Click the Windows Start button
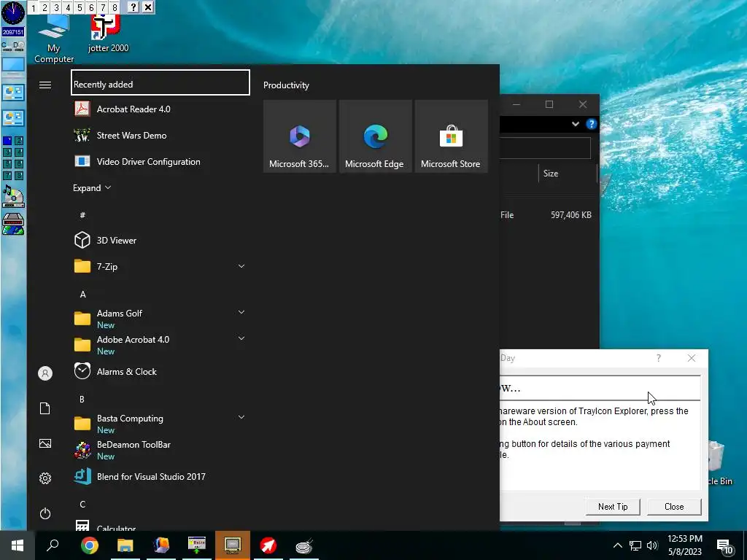Screen dimensions: 747x560 tap(18, 545)
